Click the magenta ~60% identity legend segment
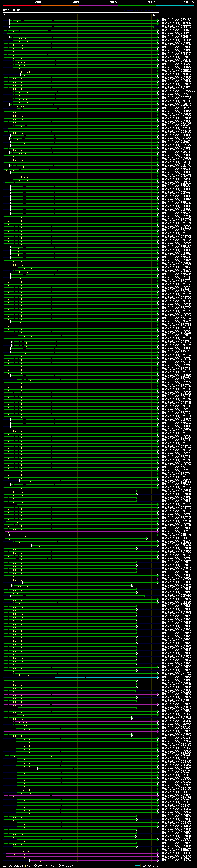This screenshot has width=197, height=868. click(x=99, y=6)
